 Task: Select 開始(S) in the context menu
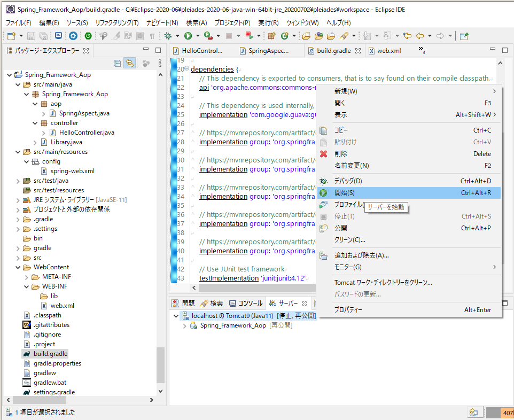pyautogui.click(x=409, y=193)
